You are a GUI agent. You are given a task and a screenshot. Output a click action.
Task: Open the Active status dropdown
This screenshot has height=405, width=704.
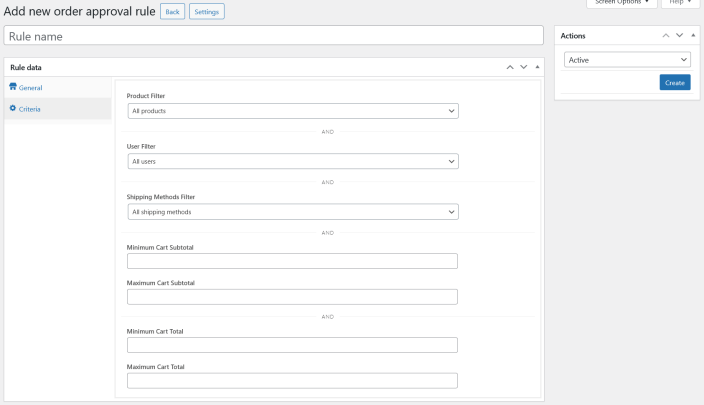pyautogui.click(x=625, y=60)
